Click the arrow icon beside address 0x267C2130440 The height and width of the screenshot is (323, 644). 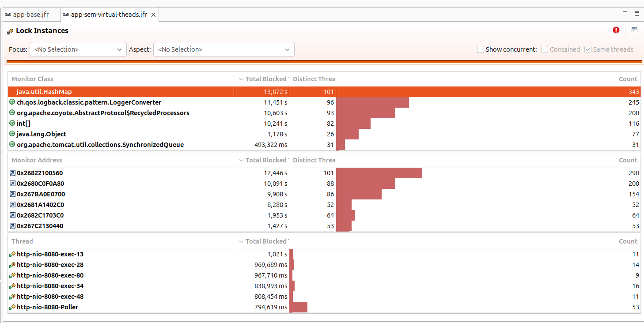click(12, 226)
